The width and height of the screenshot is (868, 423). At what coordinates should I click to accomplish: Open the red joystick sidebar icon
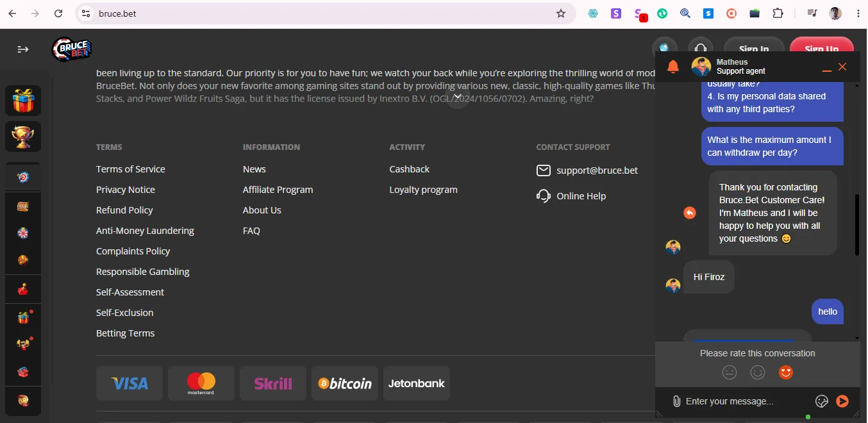[23, 290]
